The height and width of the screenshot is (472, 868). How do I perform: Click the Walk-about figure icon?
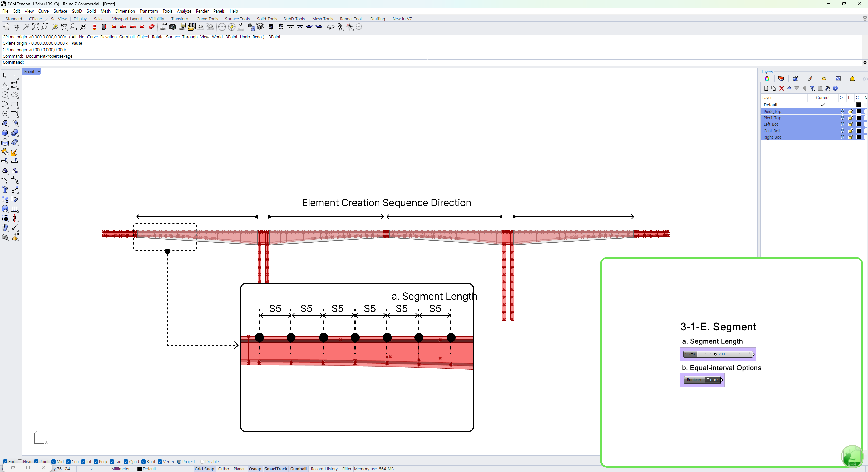(x=341, y=27)
